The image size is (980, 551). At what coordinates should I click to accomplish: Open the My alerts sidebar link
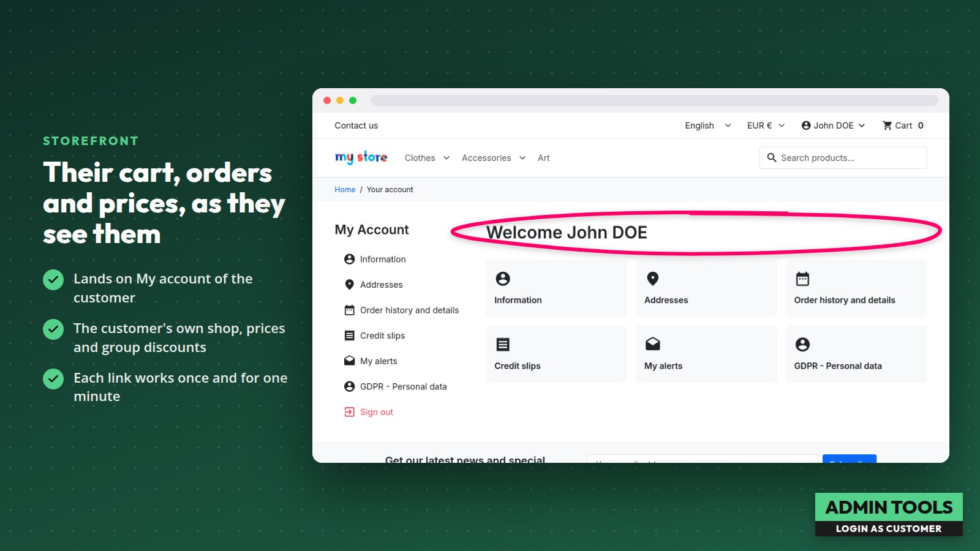[379, 361]
